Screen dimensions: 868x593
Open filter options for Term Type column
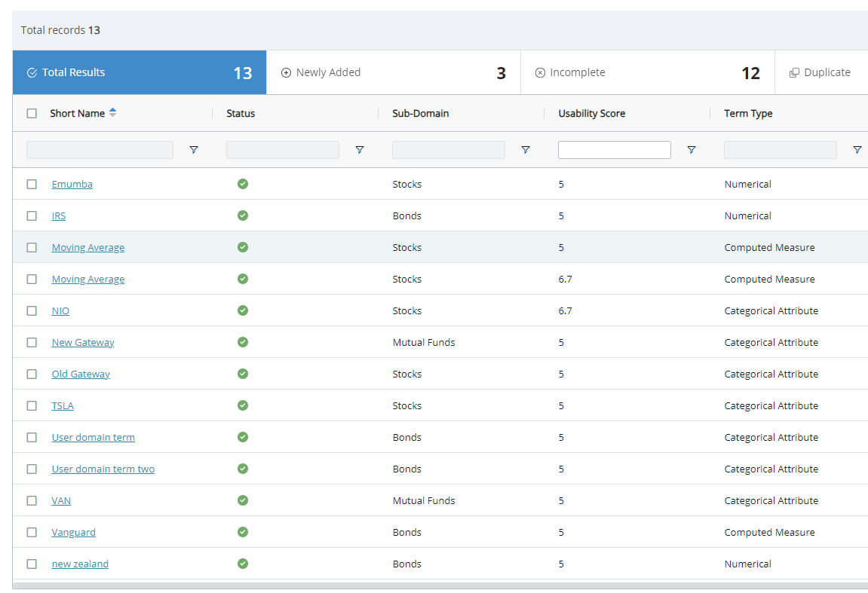(857, 150)
